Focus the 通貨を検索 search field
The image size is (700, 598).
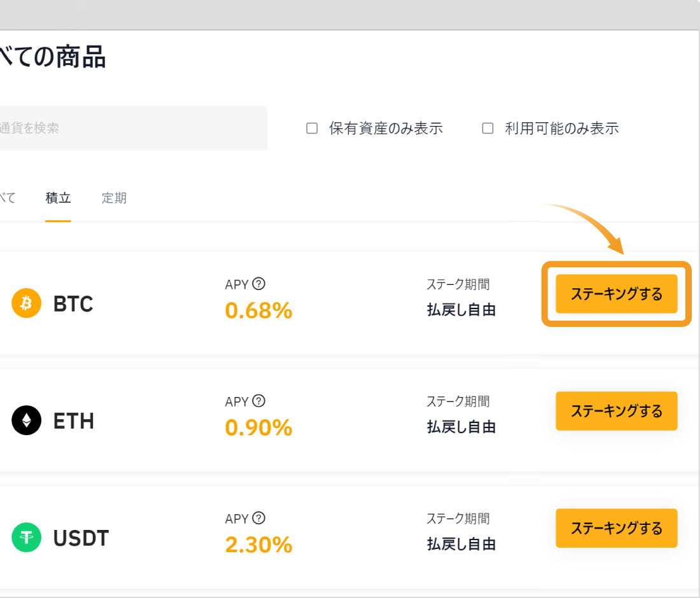(127, 129)
